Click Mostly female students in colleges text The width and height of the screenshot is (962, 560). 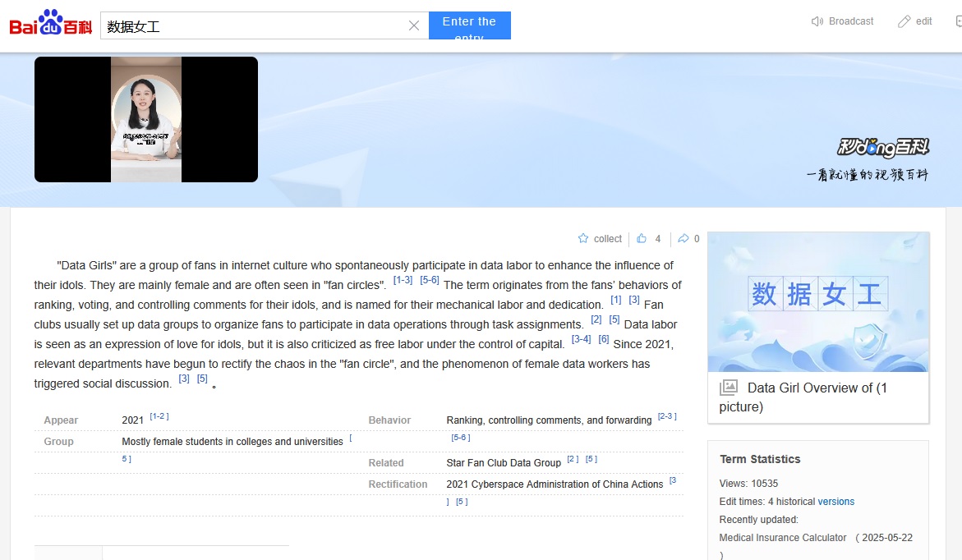click(232, 442)
